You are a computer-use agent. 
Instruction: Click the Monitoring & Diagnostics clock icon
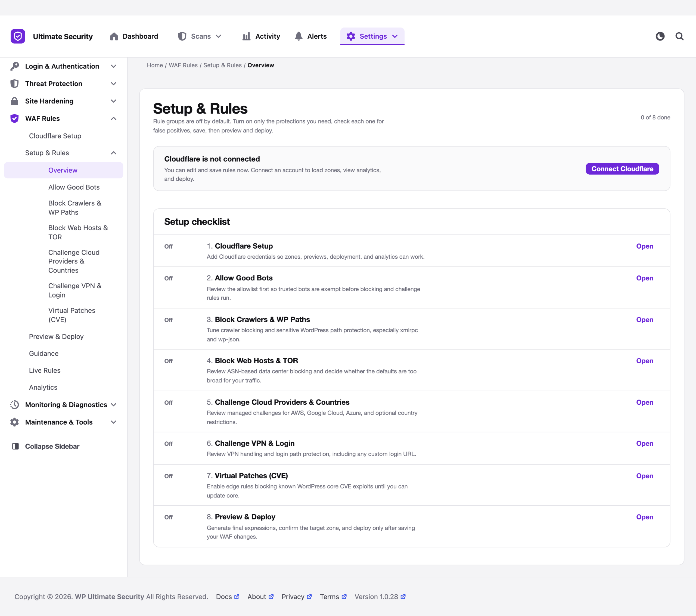point(14,404)
